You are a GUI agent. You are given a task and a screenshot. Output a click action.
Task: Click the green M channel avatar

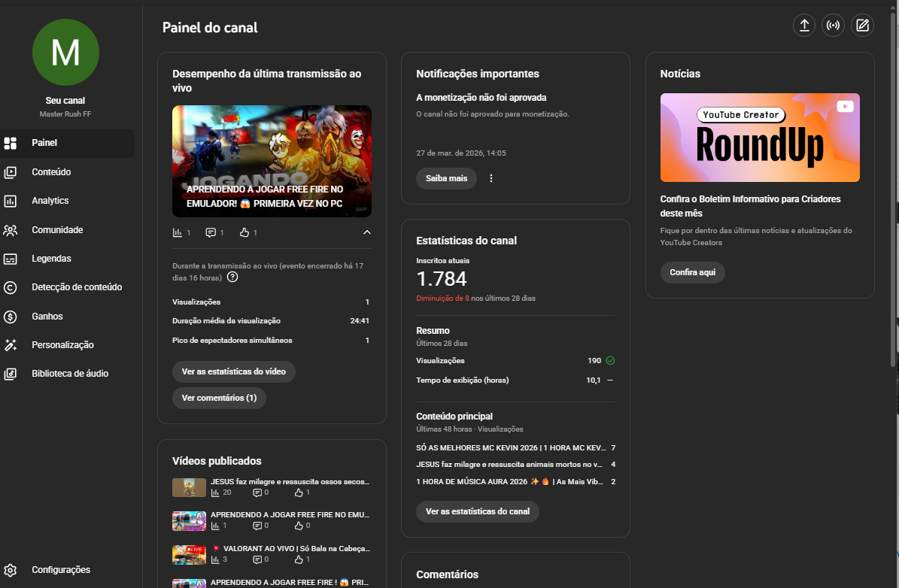(x=65, y=52)
